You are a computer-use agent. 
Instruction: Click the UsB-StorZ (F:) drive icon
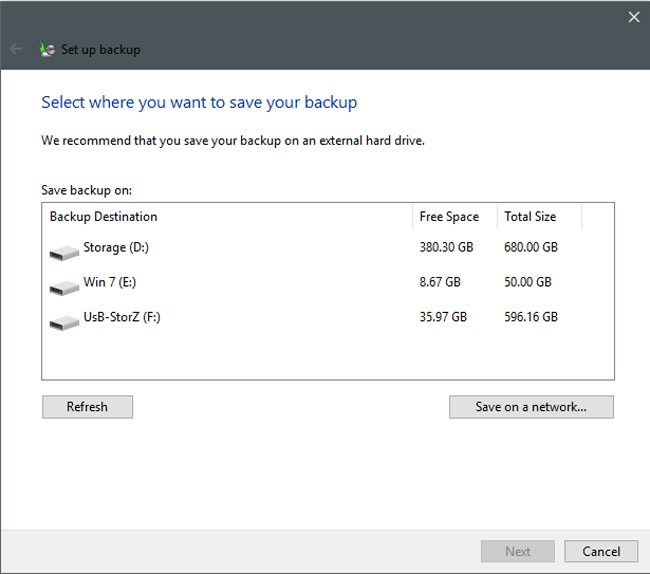64,320
